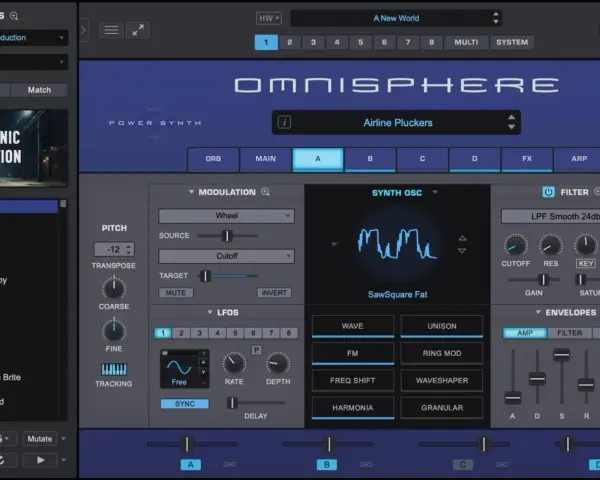The width and height of the screenshot is (600, 480).
Task: Click the keyboard Tracking icon
Action: [114, 369]
